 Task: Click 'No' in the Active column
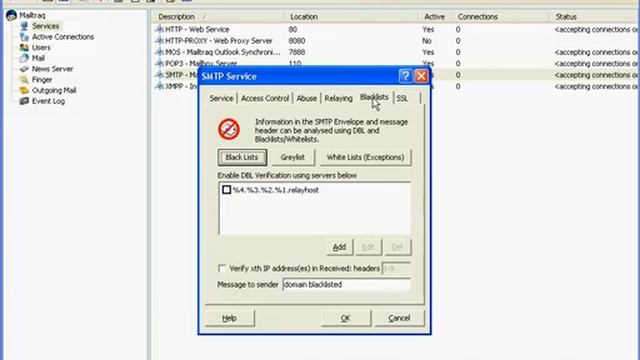tap(427, 41)
